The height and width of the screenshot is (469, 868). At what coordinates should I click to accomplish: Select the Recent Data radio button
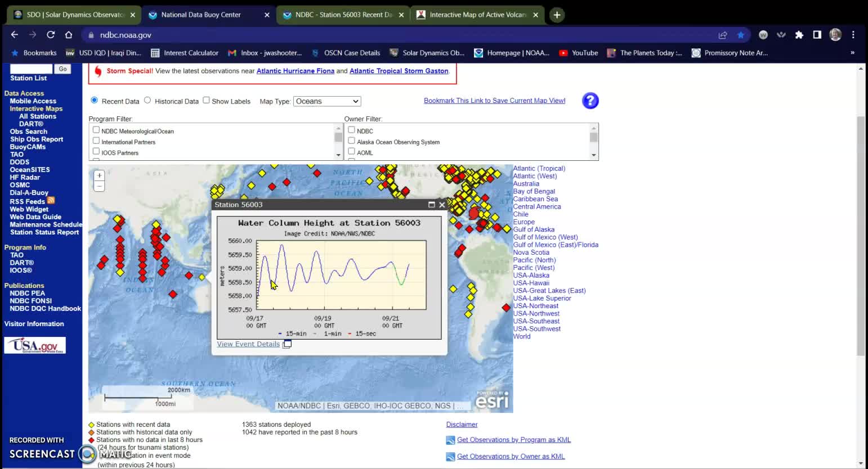tap(95, 100)
